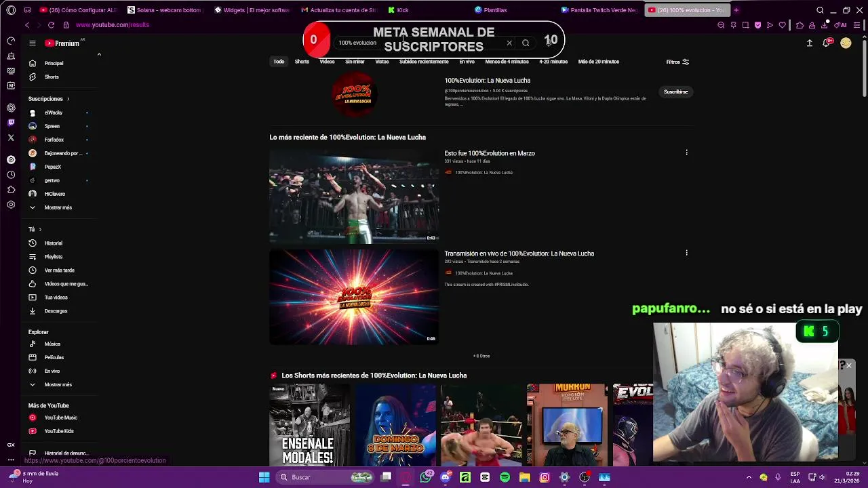Click the heart bookmark icon in address bar
The image size is (868, 488).
[782, 25]
